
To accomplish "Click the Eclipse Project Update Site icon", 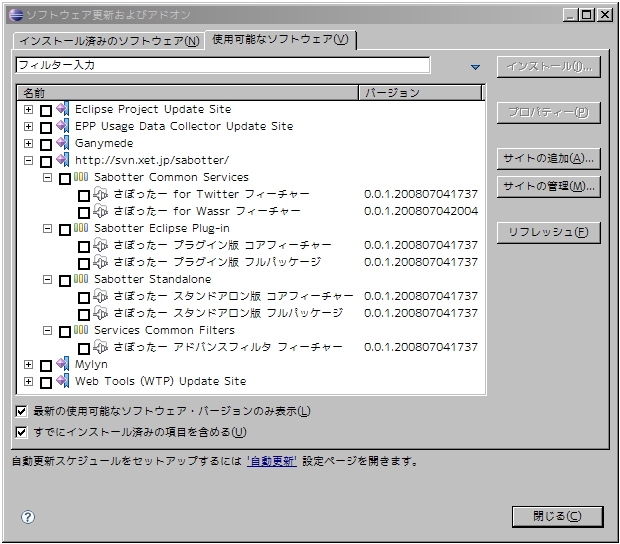I will pyautogui.click(x=63, y=109).
